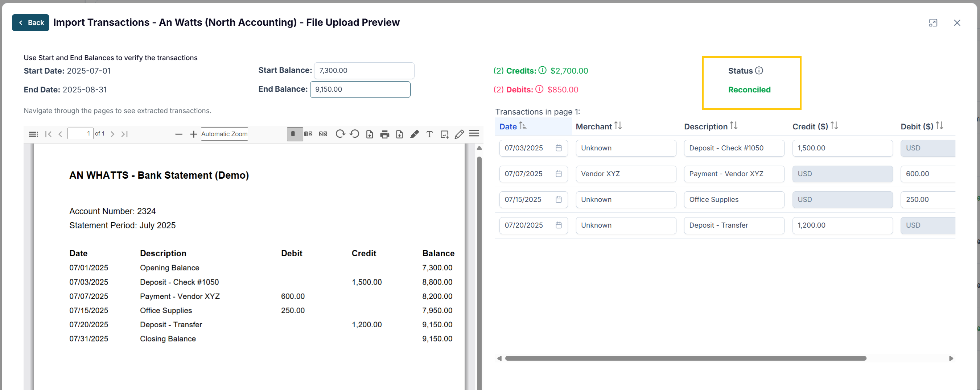Rotate the PDF counterclockwise
The width and height of the screenshot is (980, 390).
(x=355, y=134)
